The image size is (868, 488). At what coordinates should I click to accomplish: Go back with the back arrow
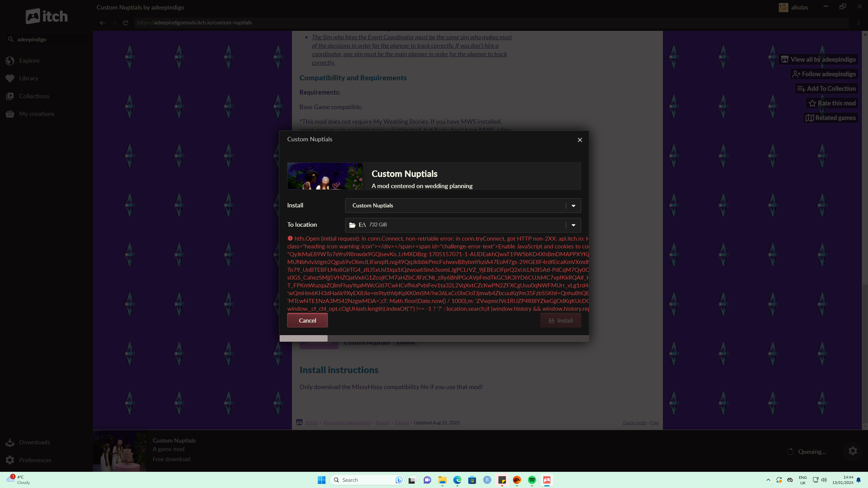102,23
